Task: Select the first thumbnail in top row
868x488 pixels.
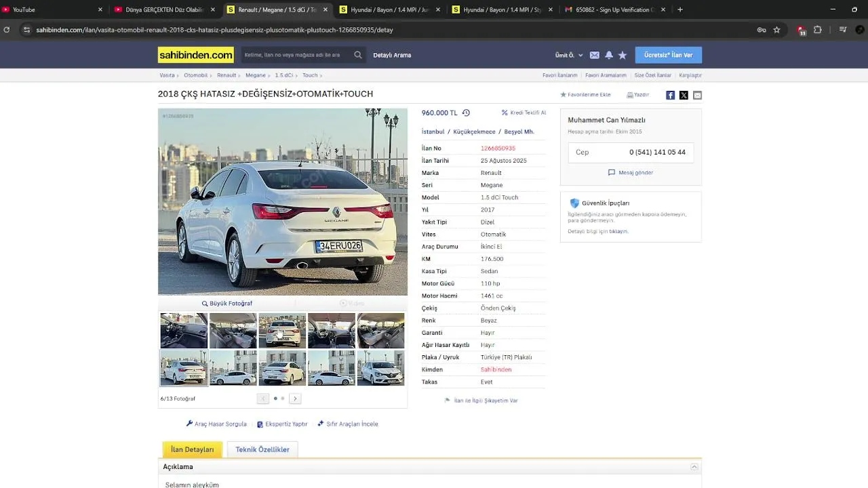Action: [x=184, y=330]
